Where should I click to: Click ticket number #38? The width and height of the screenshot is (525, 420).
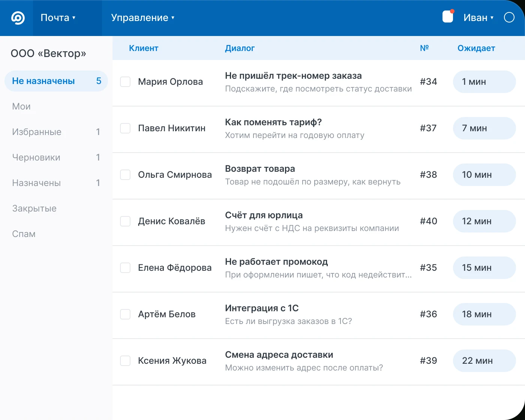[428, 175]
